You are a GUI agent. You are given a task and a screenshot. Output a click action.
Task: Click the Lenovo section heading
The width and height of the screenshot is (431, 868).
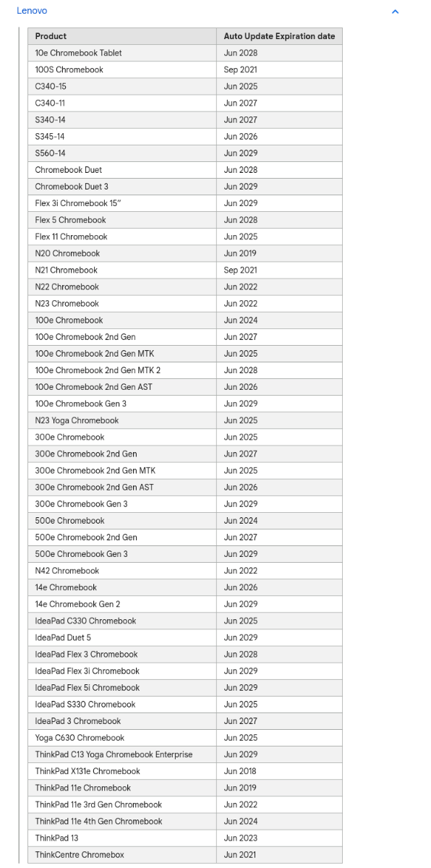tap(32, 11)
